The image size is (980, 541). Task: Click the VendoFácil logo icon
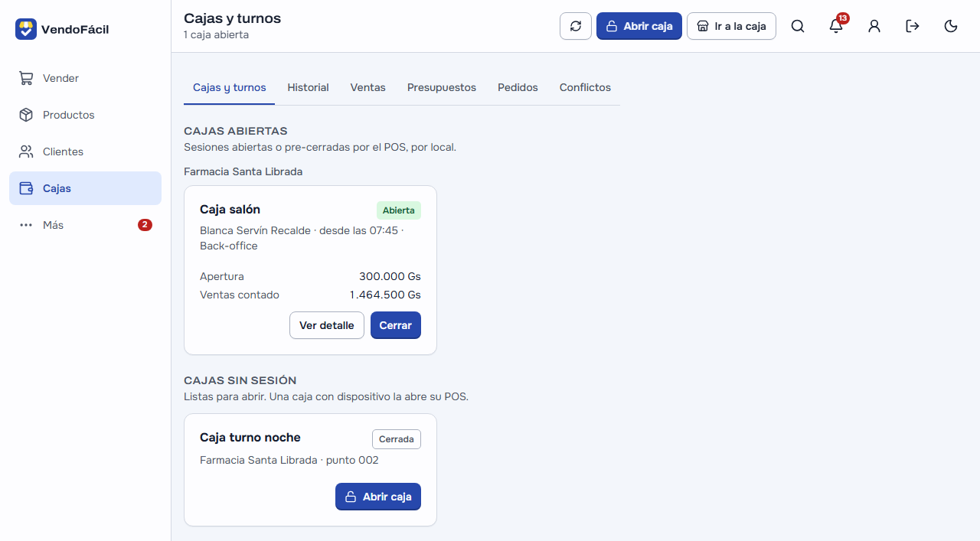pyautogui.click(x=26, y=29)
